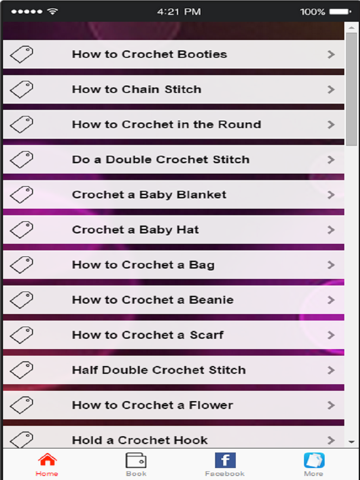Click the vertical scrollbar thumb
Viewport: 360px width, 480px height.
[x=351, y=89]
